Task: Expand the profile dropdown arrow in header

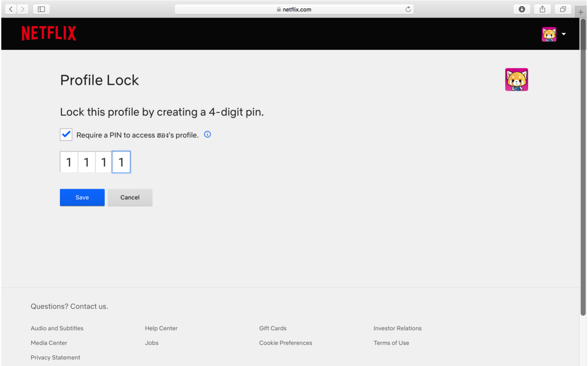Action: point(564,34)
